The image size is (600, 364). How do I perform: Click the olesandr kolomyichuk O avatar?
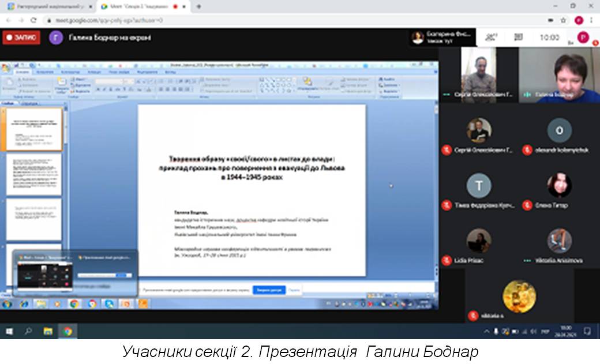tap(559, 130)
